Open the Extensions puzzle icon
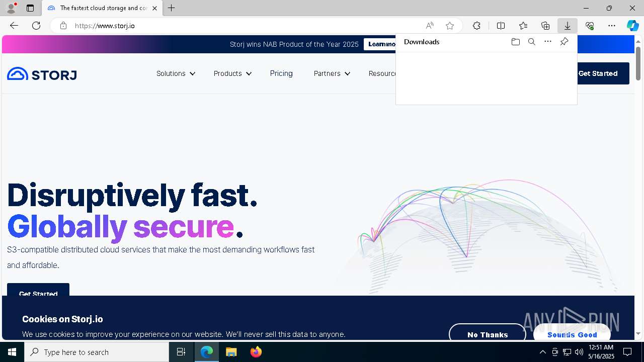This screenshot has height=362, width=644. coord(476,26)
